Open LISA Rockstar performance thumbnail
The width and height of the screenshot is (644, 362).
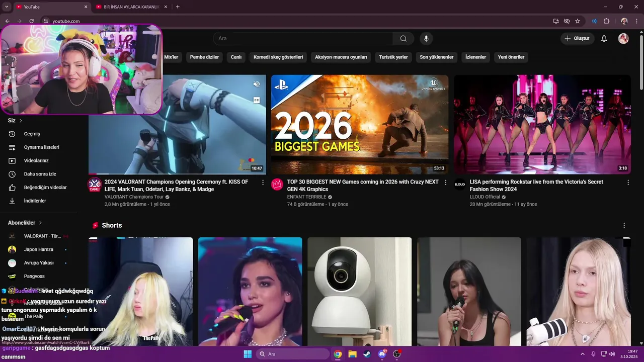(x=542, y=125)
